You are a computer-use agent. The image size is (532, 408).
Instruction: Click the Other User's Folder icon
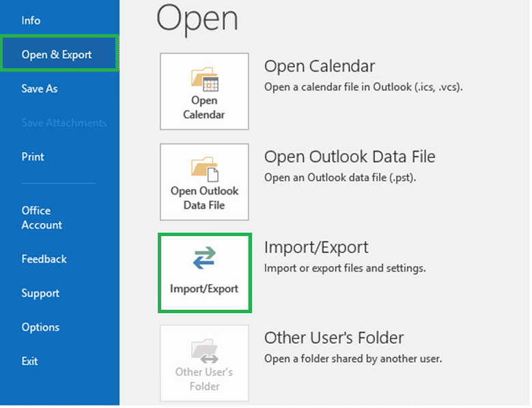click(x=205, y=351)
